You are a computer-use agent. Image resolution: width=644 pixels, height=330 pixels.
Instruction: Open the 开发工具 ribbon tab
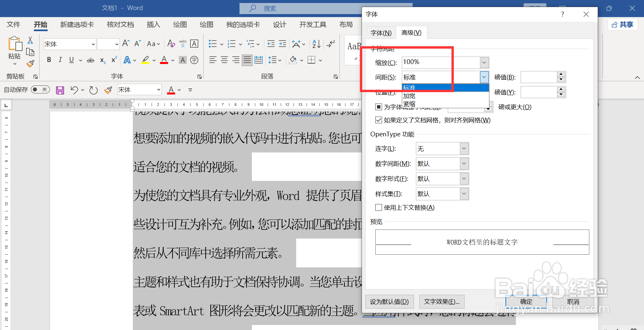click(x=313, y=24)
